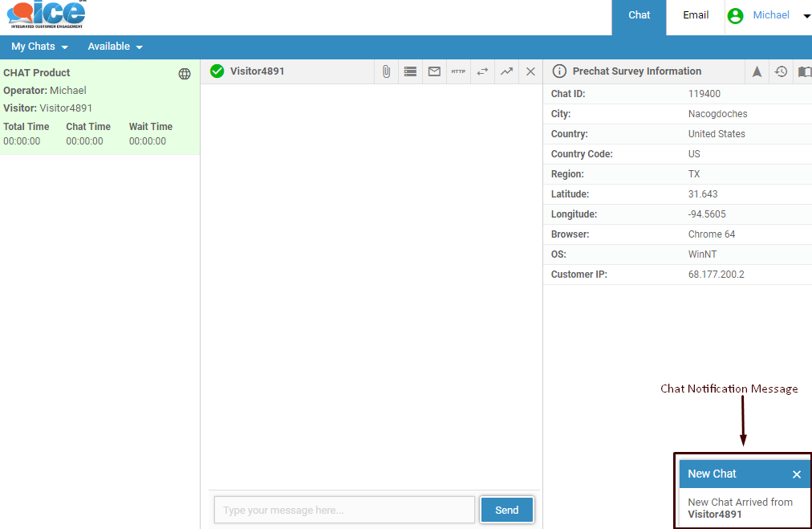Click the transfer chat arrows icon
This screenshot has height=529, width=812.
click(482, 71)
